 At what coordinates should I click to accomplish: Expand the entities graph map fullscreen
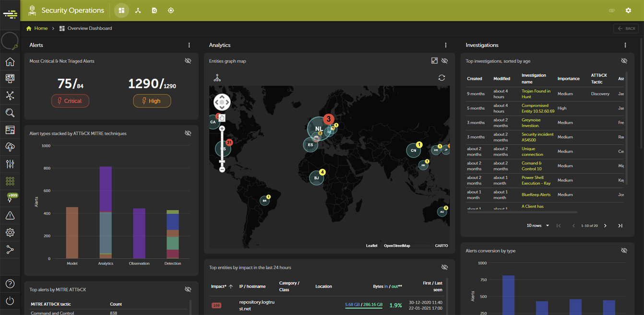pos(434,60)
